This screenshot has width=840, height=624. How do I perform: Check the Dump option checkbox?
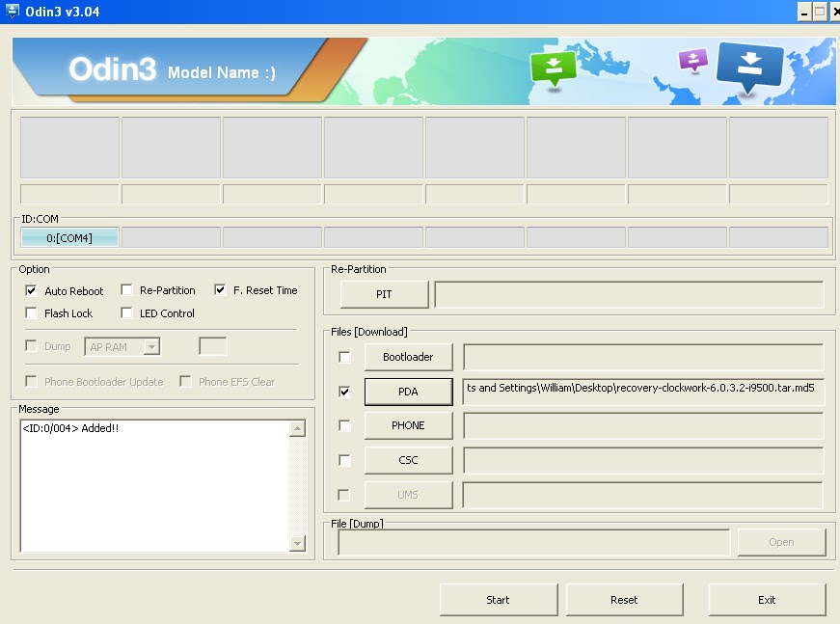click(31, 346)
